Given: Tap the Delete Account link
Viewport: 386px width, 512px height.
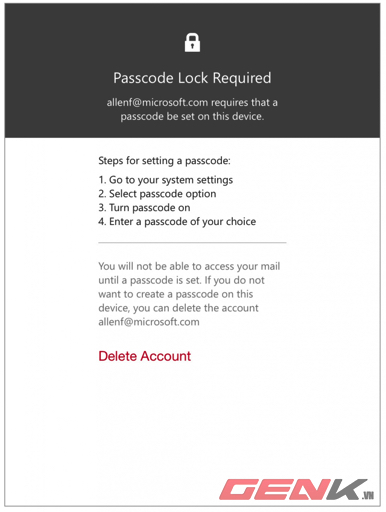Looking at the screenshot, I should pyautogui.click(x=145, y=356).
